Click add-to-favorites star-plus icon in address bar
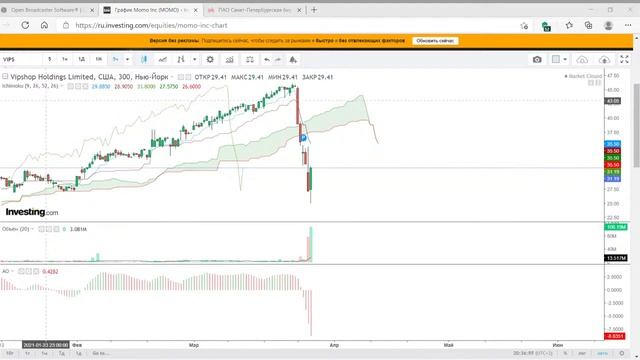640x360 pixels. tap(524, 26)
